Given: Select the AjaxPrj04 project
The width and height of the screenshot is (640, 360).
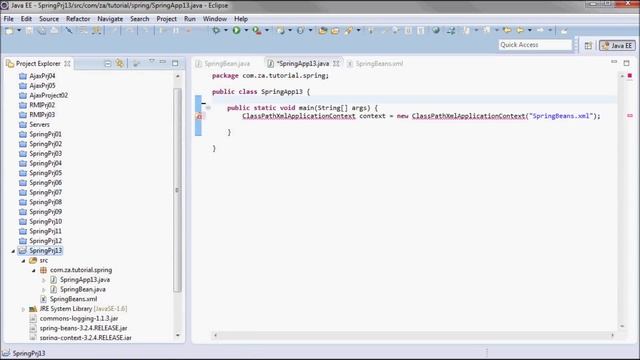Looking at the screenshot, I should coord(42,76).
